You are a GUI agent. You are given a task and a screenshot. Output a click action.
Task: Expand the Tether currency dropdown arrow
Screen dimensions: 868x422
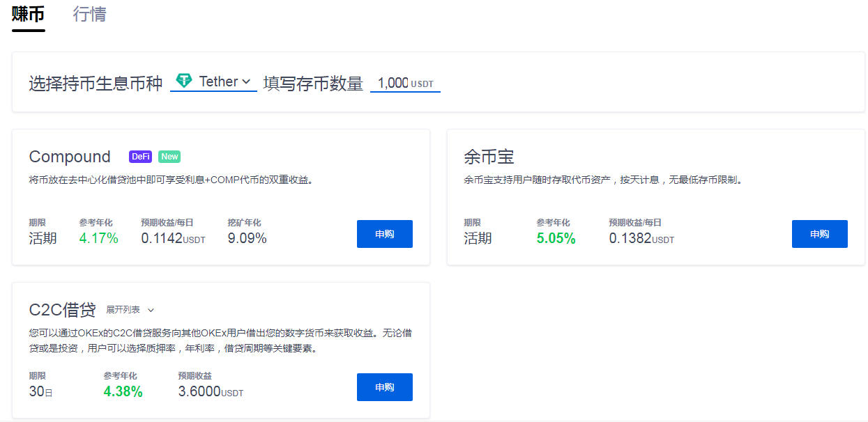[246, 81]
